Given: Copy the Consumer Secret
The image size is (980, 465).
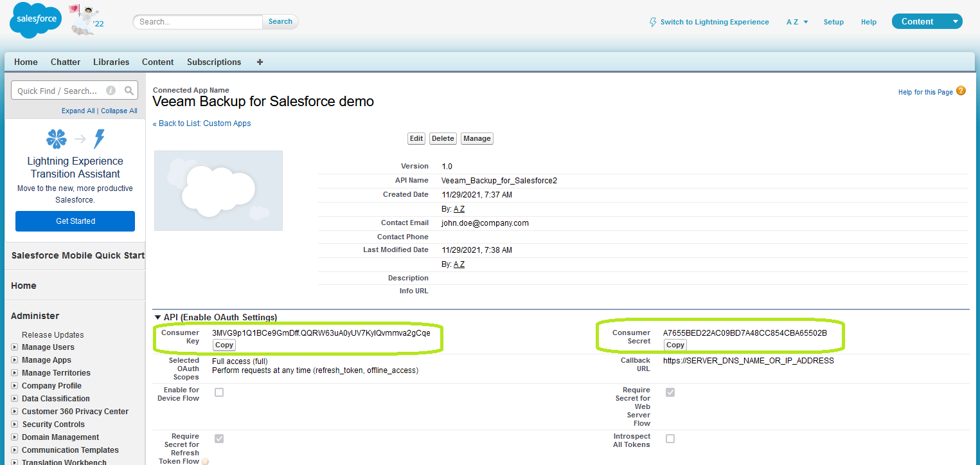Looking at the screenshot, I should point(675,345).
